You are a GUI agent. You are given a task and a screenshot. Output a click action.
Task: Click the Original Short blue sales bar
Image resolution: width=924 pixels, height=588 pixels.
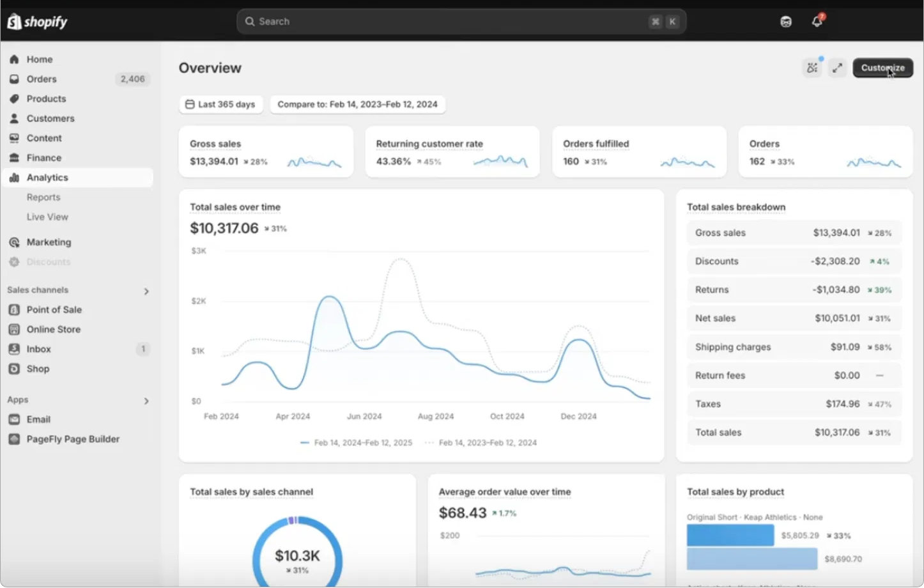pyautogui.click(x=730, y=536)
